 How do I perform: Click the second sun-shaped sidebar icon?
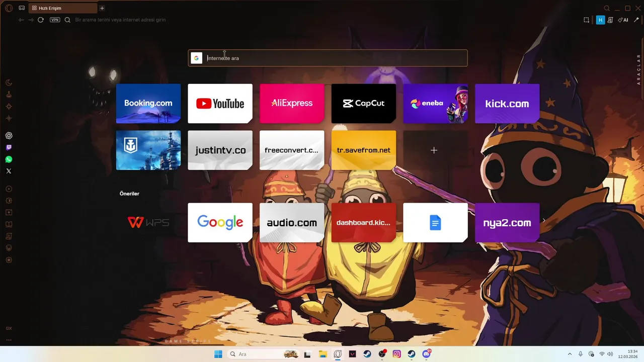point(9,118)
